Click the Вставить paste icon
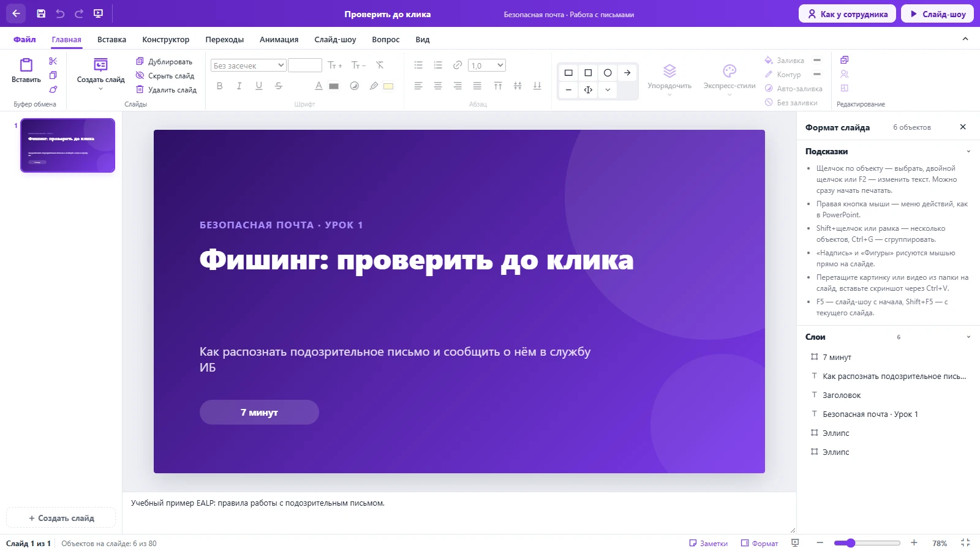The width and height of the screenshot is (980, 551). click(x=26, y=70)
